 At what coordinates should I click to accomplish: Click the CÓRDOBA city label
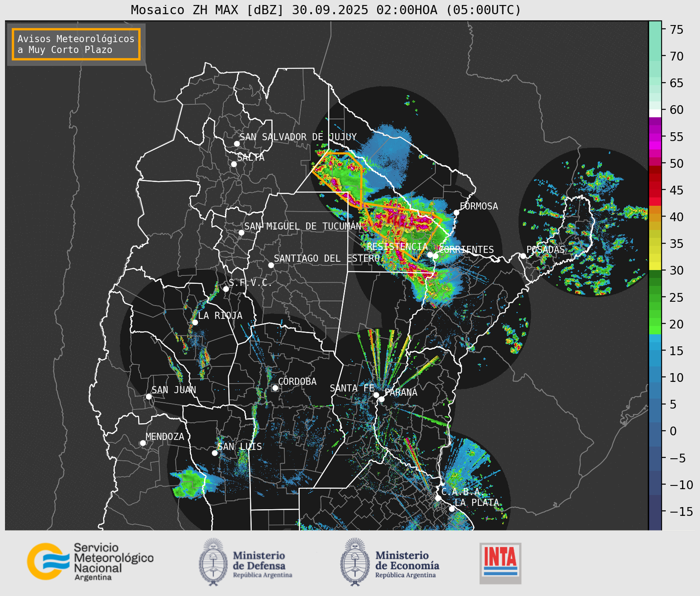(297, 381)
